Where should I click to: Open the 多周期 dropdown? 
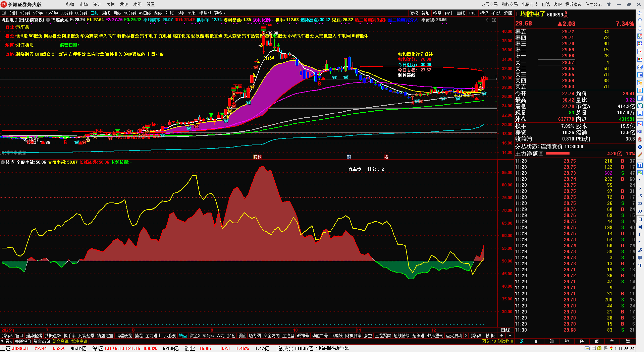coord(205,13)
